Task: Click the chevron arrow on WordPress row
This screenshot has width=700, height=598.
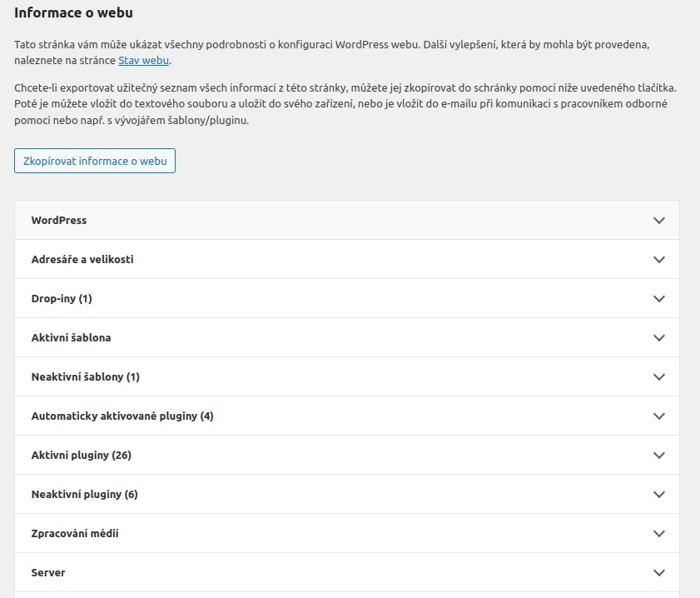Action: 659,221
